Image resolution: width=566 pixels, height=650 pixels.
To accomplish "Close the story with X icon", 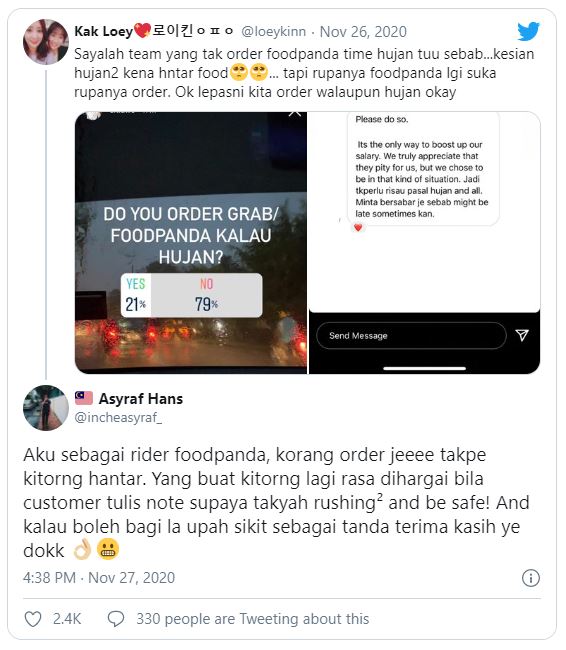I will (x=294, y=113).
